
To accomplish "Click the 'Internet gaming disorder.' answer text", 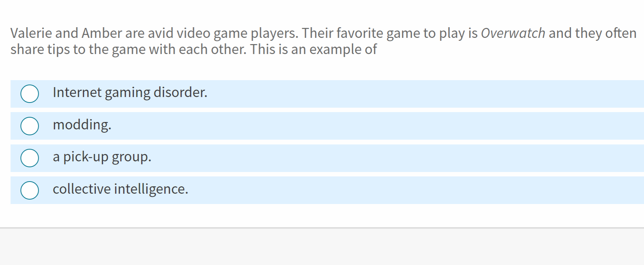I will coord(130,92).
